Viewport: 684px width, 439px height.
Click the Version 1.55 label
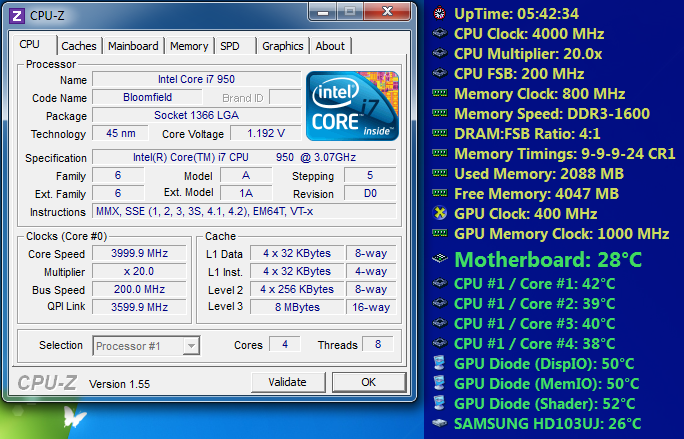(120, 384)
